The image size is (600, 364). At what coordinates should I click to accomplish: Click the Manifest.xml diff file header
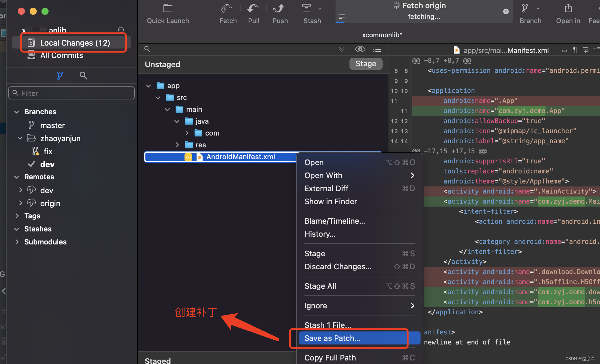501,50
